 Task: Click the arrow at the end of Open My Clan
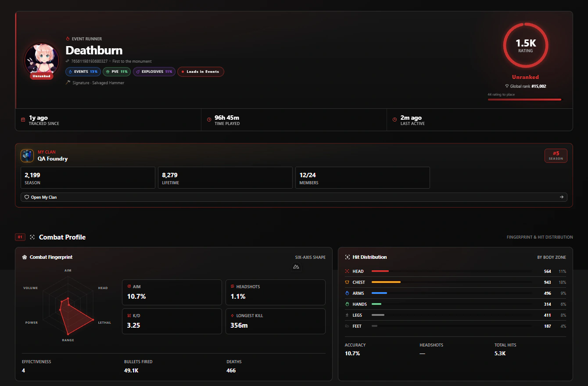coord(562,197)
